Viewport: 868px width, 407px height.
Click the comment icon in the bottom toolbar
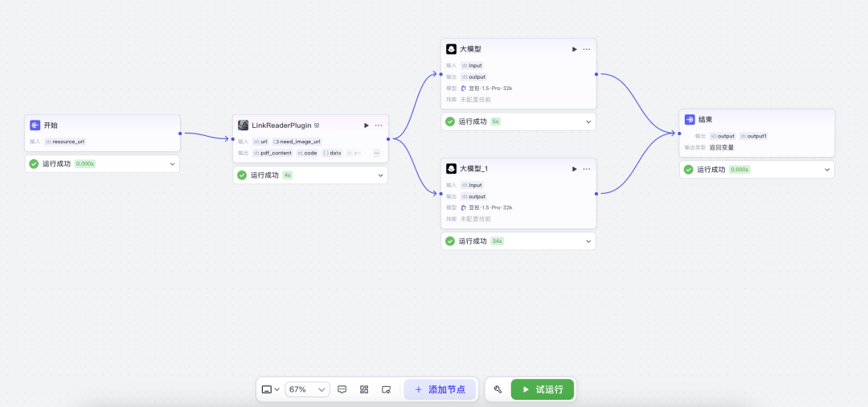click(342, 389)
